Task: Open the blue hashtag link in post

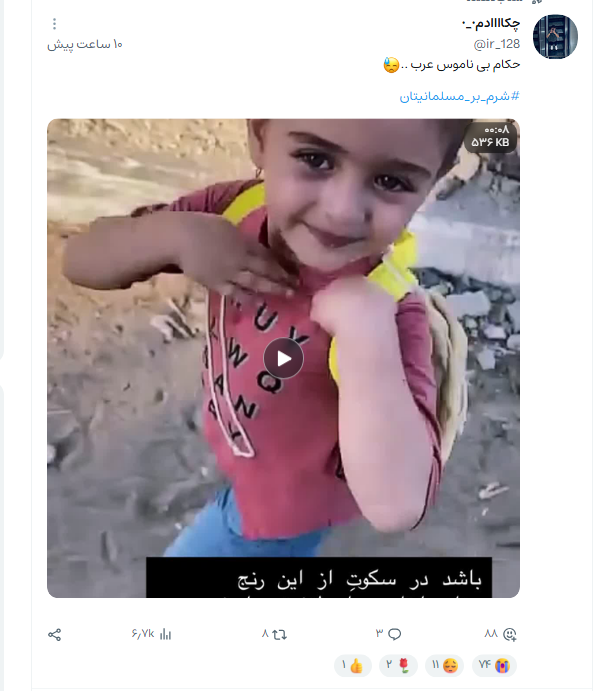Action: click(460, 96)
